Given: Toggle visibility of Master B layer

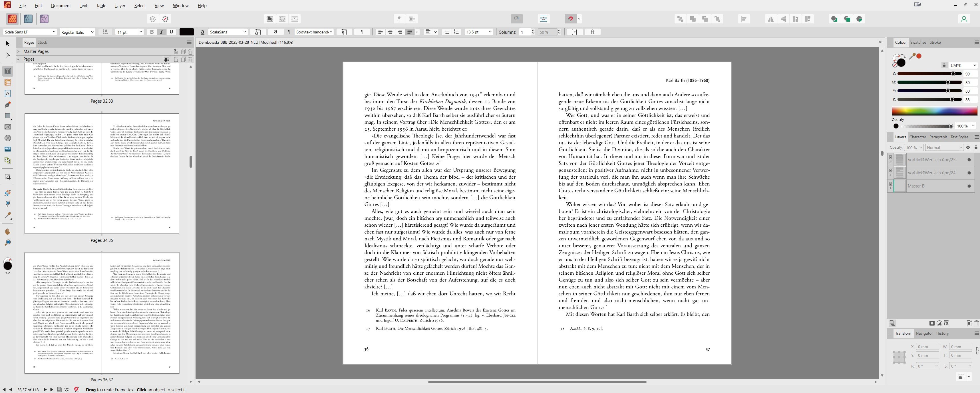Looking at the screenshot, I should [x=969, y=186].
